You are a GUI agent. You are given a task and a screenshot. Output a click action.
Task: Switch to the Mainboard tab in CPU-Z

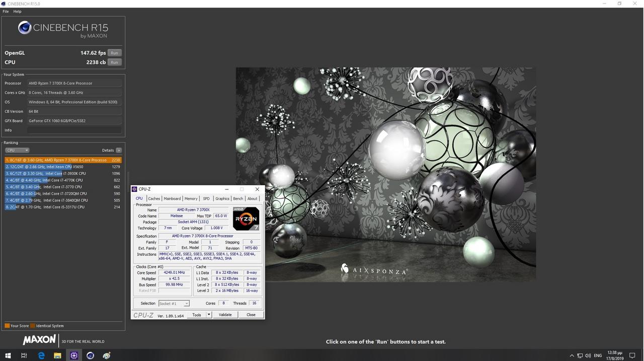pos(172,198)
